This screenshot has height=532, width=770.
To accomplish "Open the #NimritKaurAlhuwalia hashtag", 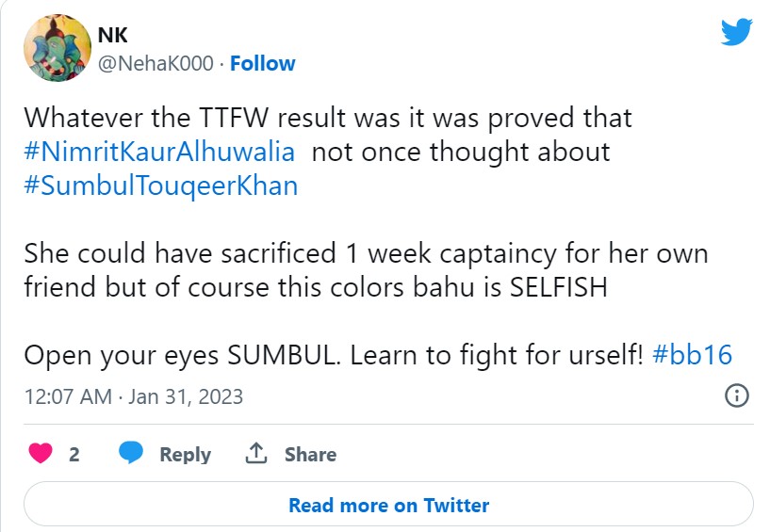I will tap(159, 152).
